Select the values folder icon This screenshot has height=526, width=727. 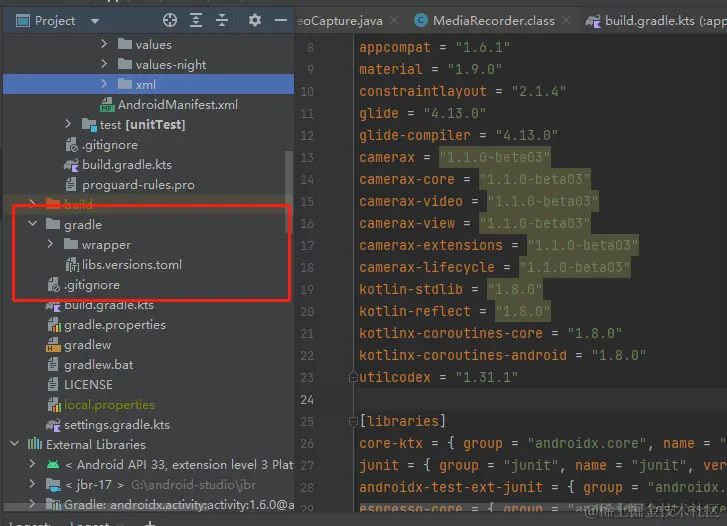point(125,44)
